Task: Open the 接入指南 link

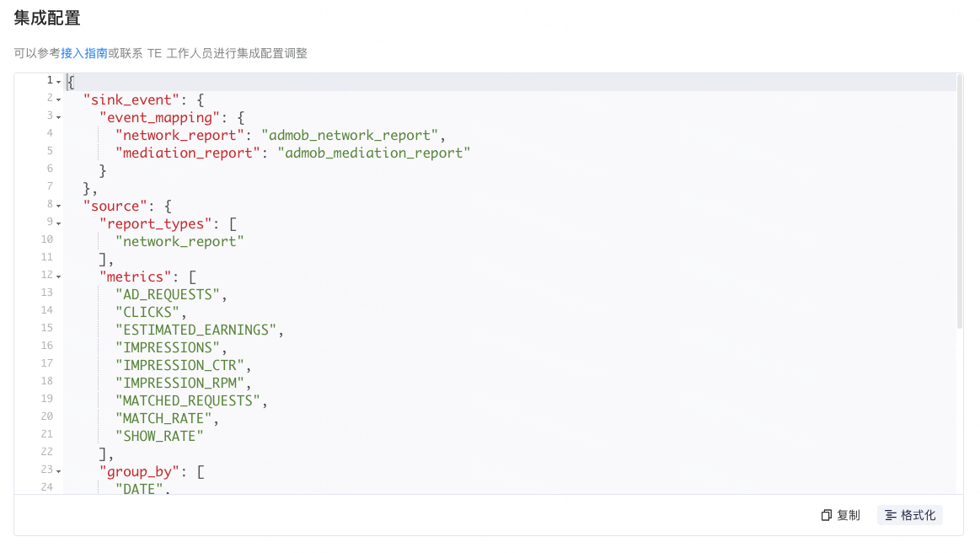Action: click(84, 53)
